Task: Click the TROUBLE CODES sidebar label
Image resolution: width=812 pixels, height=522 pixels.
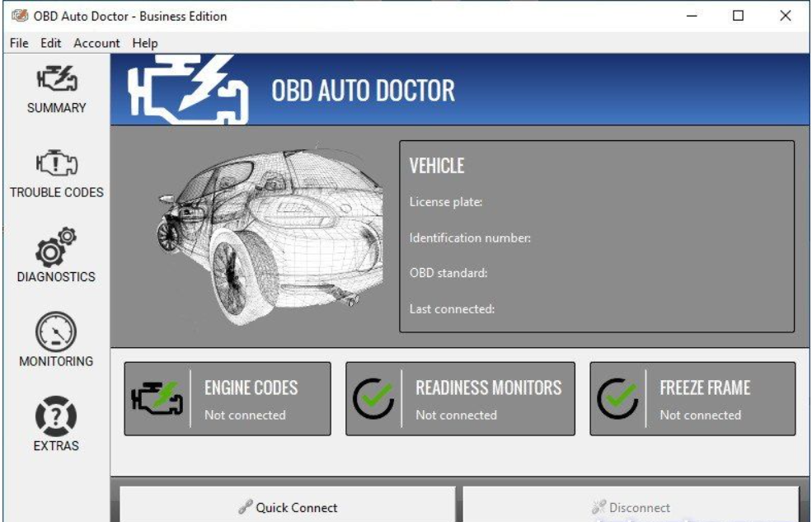Action: (56, 192)
